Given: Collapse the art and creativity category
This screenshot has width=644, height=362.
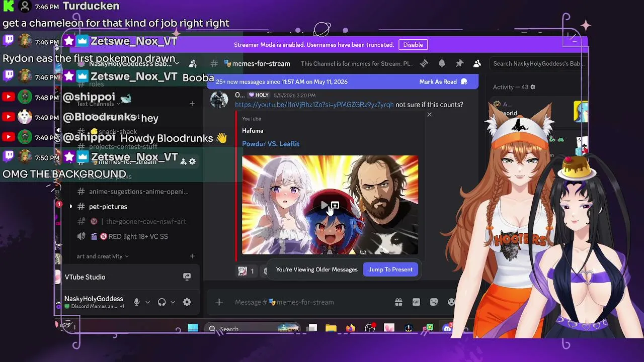Looking at the screenshot, I should pos(103,256).
